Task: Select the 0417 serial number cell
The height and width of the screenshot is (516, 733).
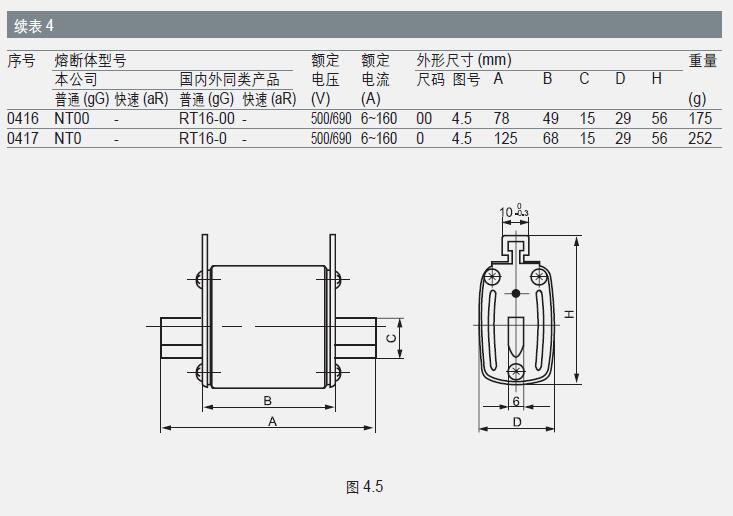Action: tap(22, 138)
